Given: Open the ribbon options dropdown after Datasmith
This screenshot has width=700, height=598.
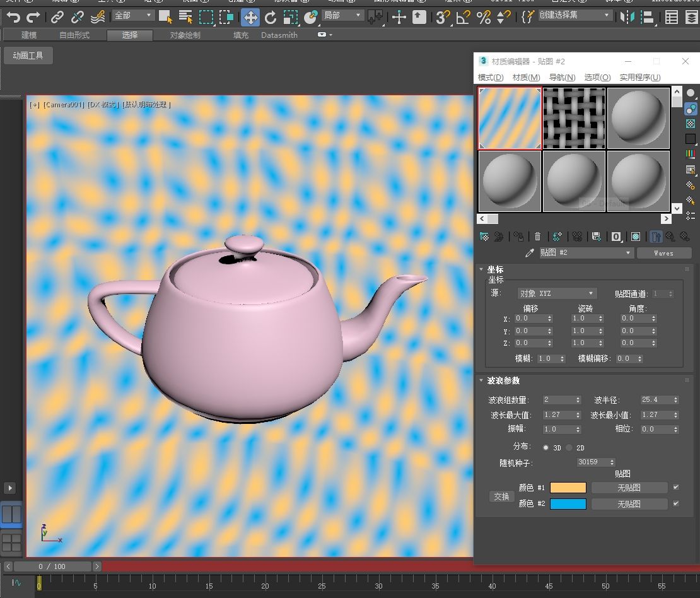Looking at the screenshot, I should click(325, 35).
